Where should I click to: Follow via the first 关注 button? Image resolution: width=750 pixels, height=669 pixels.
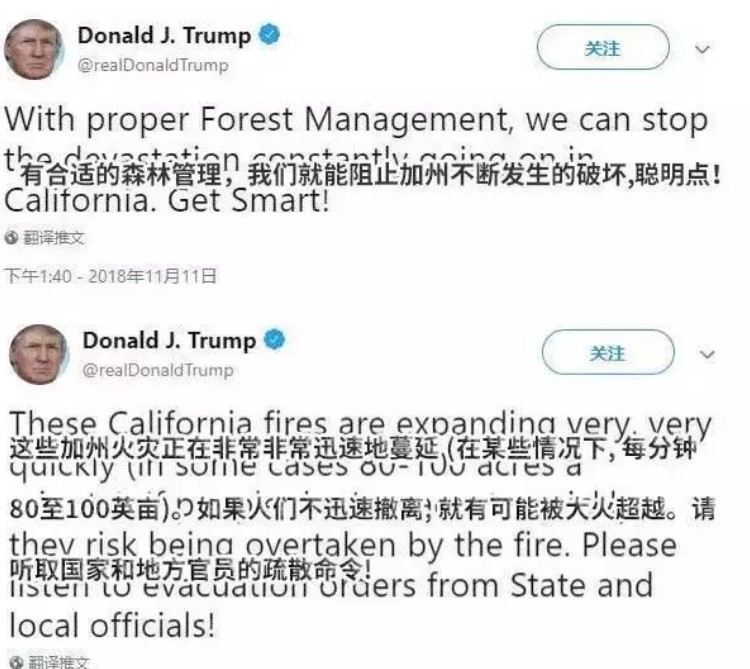(603, 47)
